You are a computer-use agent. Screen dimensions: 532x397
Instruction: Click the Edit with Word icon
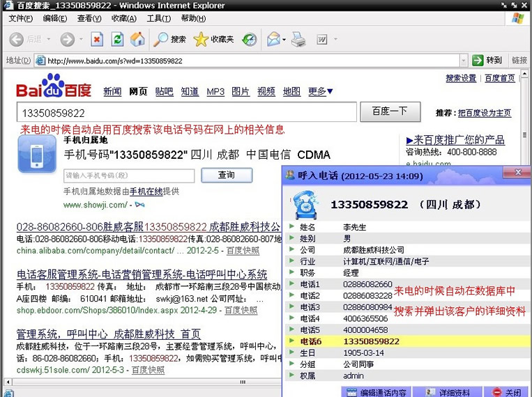(321, 40)
